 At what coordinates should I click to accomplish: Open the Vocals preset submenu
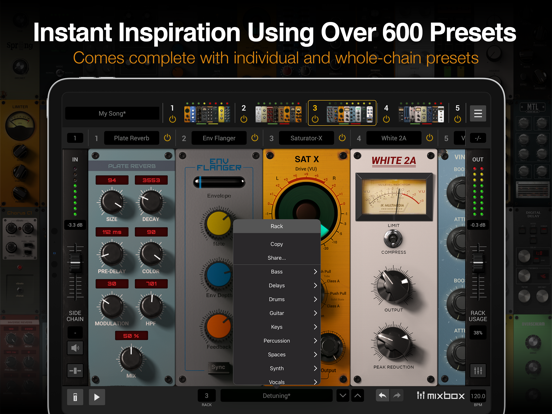277,381
